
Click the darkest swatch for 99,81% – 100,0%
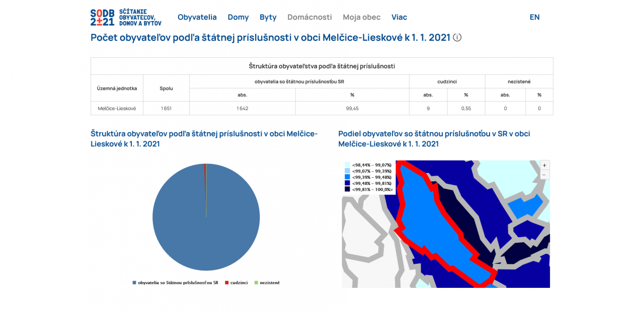pyautogui.click(x=347, y=189)
